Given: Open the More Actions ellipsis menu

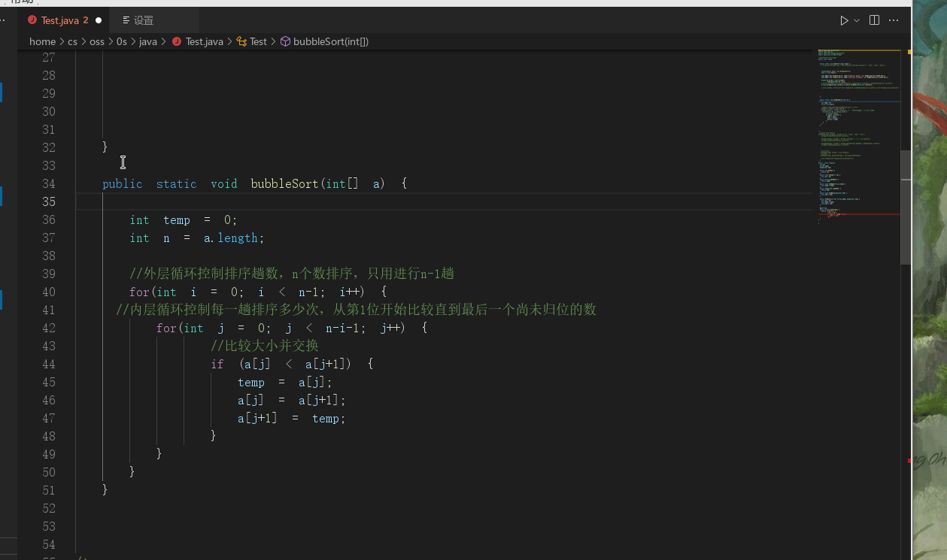Looking at the screenshot, I should pyautogui.click(x=894, y=20).
